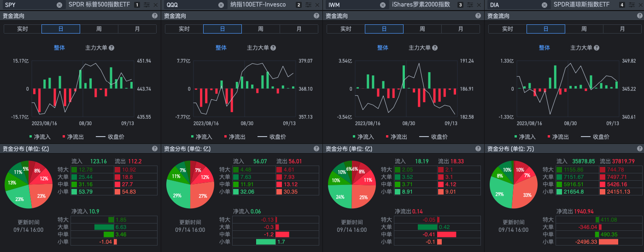
Task: Open link group badge 4 on DIA panel
Action: [x=622, y=5]
